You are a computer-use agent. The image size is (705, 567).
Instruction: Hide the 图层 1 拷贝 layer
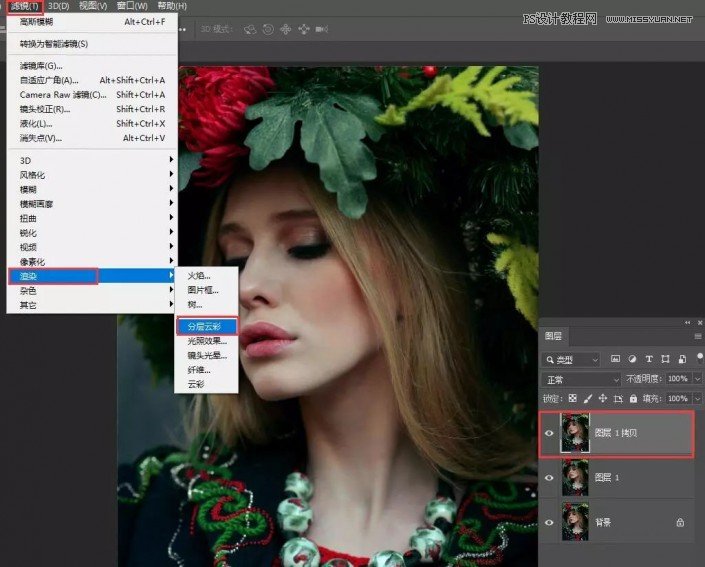[x=549, y=433]
